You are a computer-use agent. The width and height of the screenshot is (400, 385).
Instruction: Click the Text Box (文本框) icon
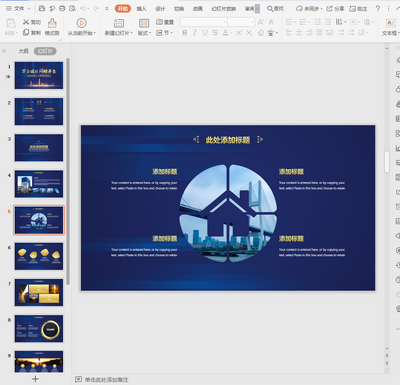coord(390,23)
